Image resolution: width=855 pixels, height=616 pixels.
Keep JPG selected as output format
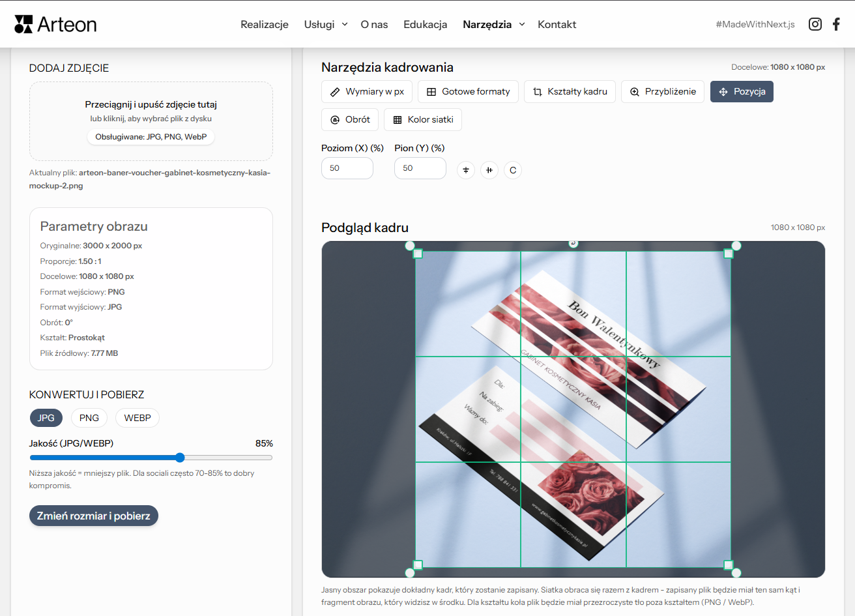(46, 418)
